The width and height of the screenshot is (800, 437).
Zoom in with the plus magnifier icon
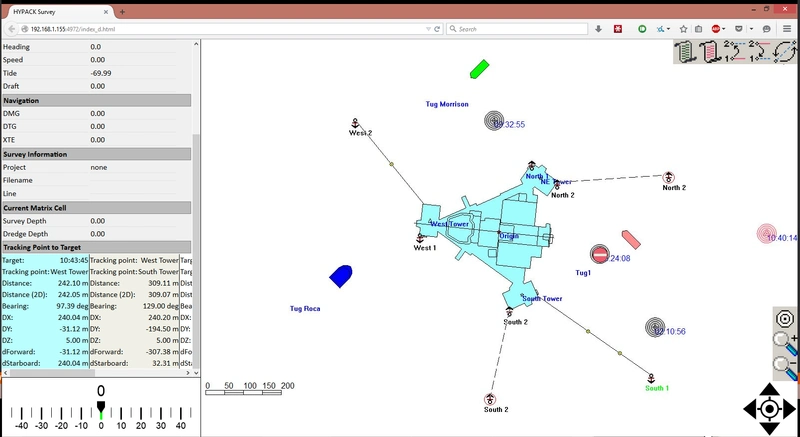tap(785, 343)
